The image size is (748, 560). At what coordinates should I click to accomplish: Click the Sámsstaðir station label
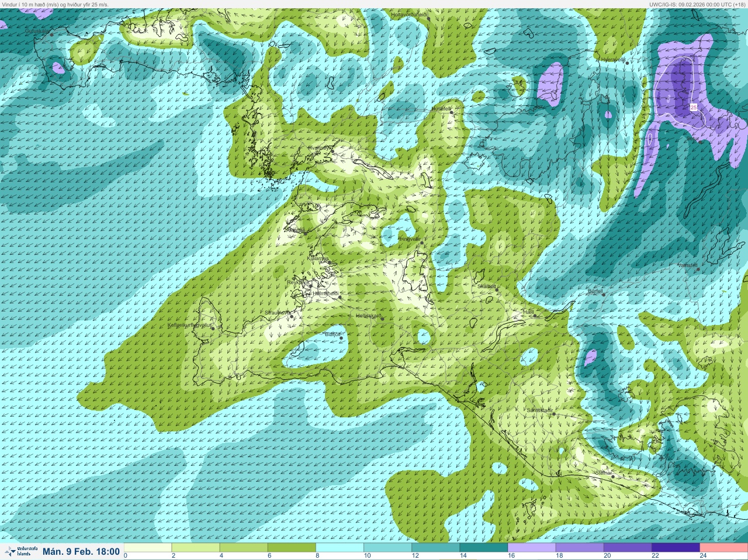tap(539, 410)
